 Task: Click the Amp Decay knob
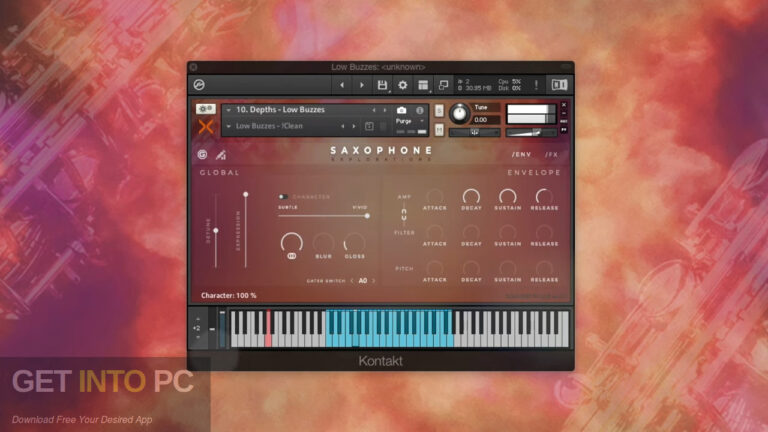[x=471, y=197]
